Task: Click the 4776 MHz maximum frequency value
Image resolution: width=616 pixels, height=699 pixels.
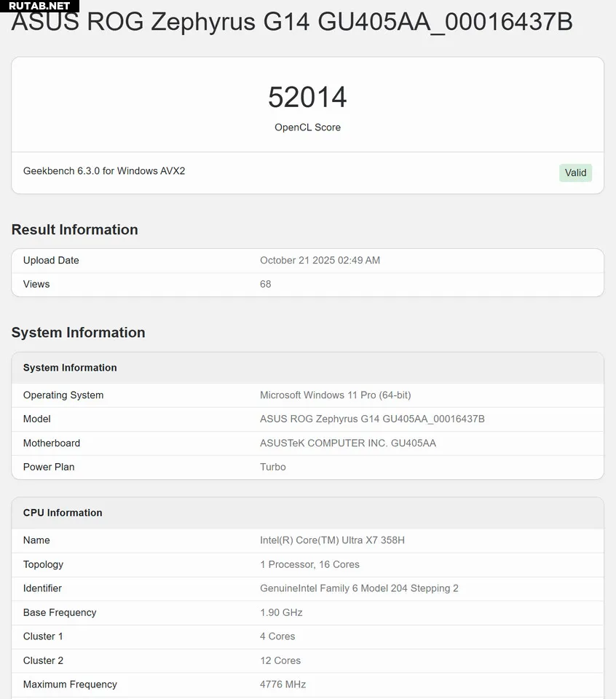Action: point(283,684)
